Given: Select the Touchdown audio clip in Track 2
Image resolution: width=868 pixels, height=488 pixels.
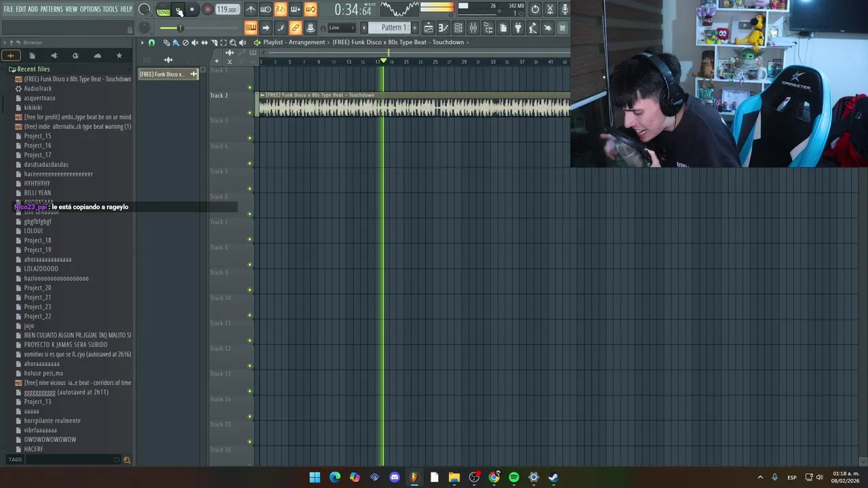Looking at the screenshot, I should pyautogui.click(x=414, y=104).
